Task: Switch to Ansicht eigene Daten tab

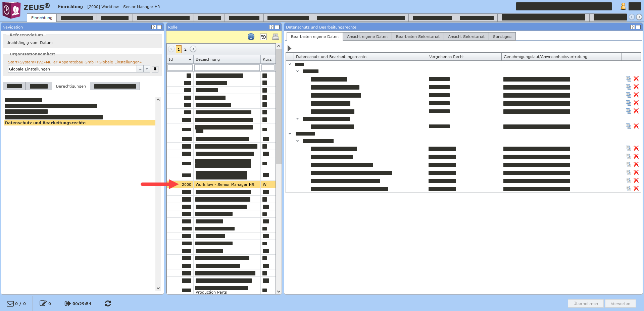Action: (367, 37)
